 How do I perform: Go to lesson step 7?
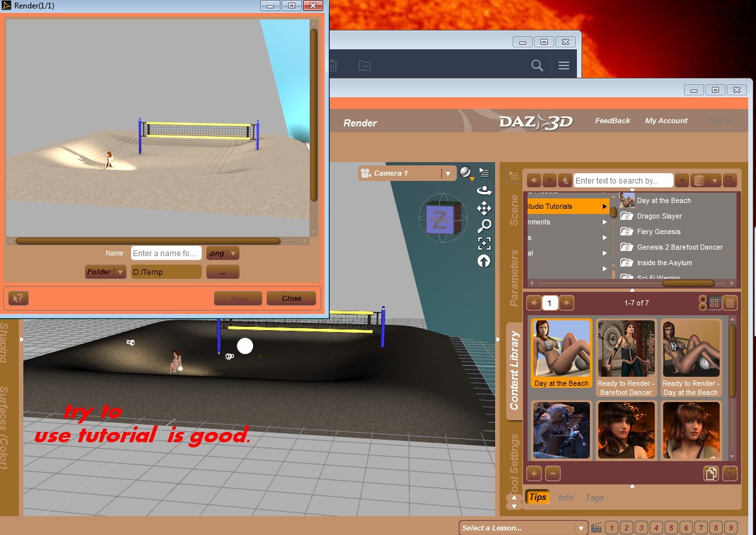point(701,528)
